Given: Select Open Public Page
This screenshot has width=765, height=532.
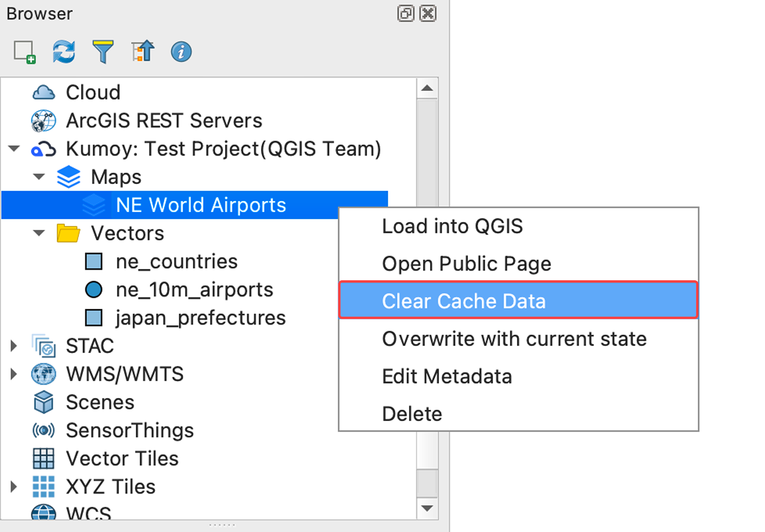Looking at the screenshot, I should tap(466, 263).
